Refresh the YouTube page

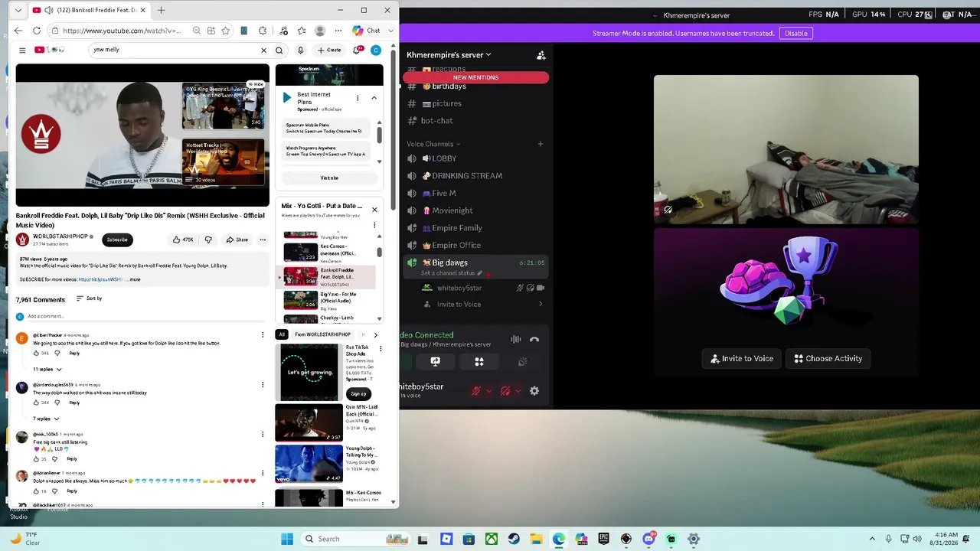[37, 31]
